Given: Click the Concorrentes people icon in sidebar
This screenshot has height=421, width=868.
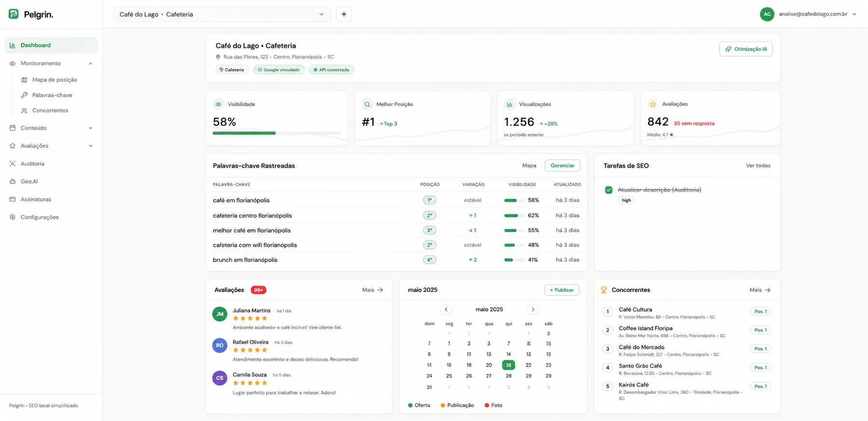Looking at the screenshot, I should (24, 111).
